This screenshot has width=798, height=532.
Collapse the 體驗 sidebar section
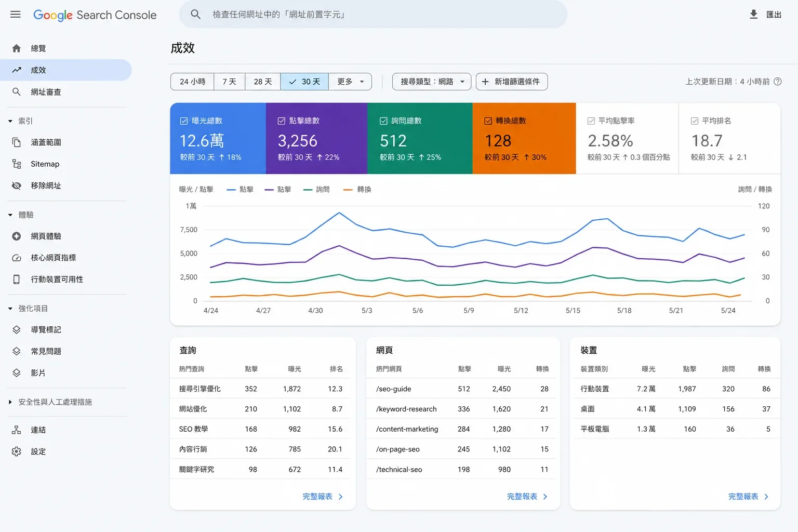point(10,215)
